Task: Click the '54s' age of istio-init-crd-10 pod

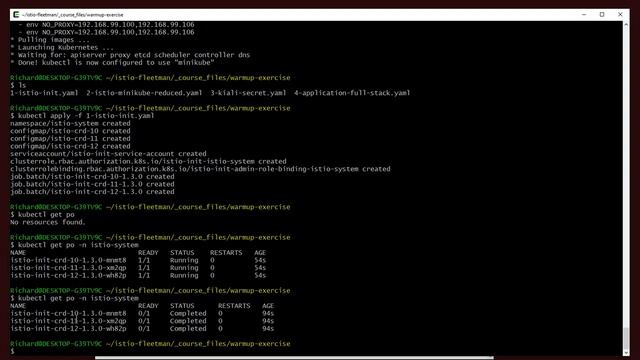Action: [x=260, y=260]
